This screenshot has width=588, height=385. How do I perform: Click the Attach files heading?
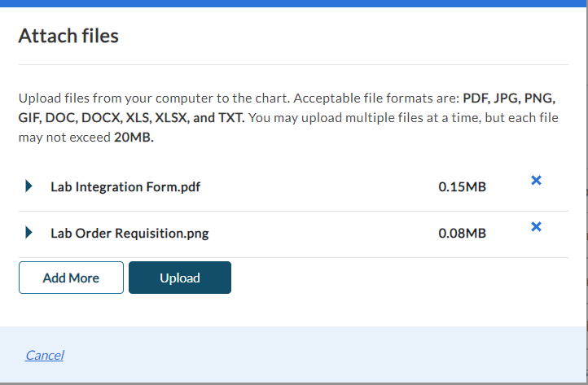coord(68,36)
